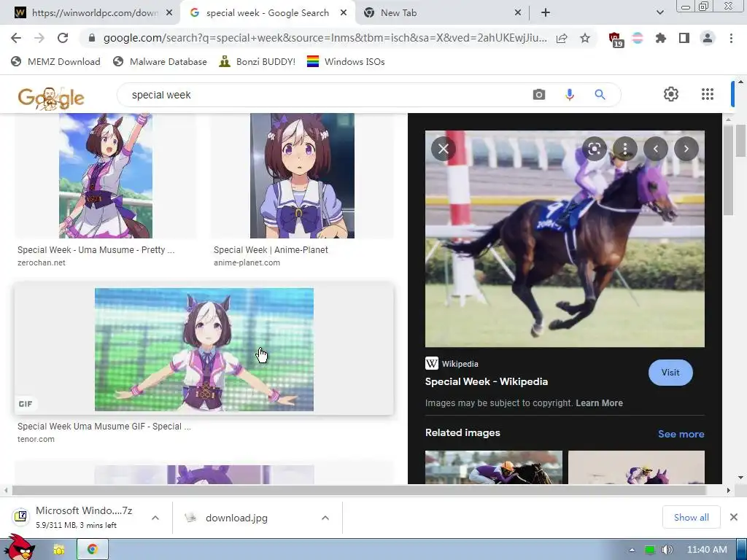The height and width of the screenshot is (560, 747).
Task: Go back using the browser back arrow
Action: (x=16, y=38)
